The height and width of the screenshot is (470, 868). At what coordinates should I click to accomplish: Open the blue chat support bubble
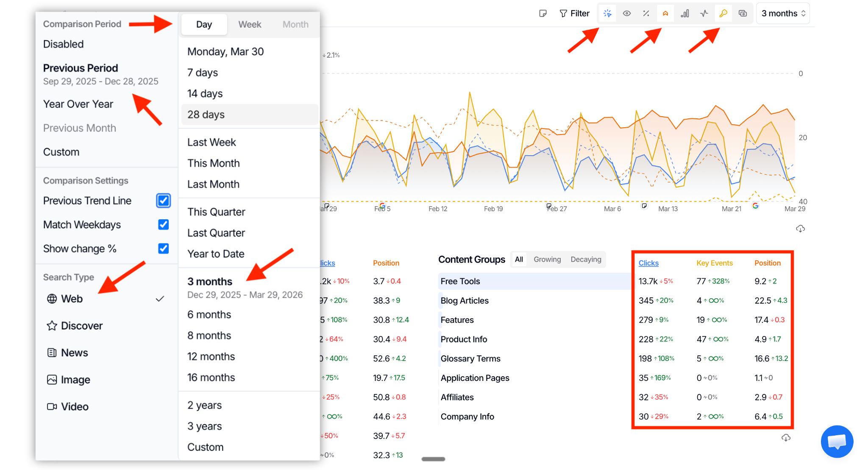coord(837,442)
